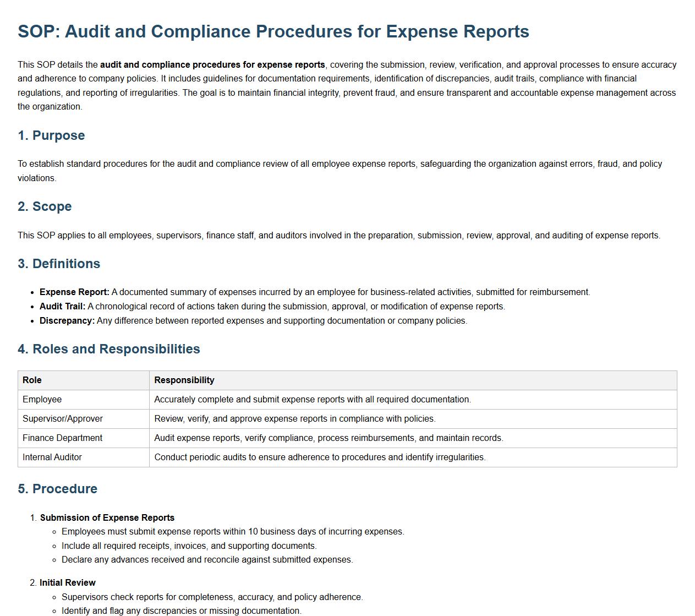The width and height of the screenshot is (695, 616).
Task: Click the 'Finance Department' table cell
Action: point(62,438)
